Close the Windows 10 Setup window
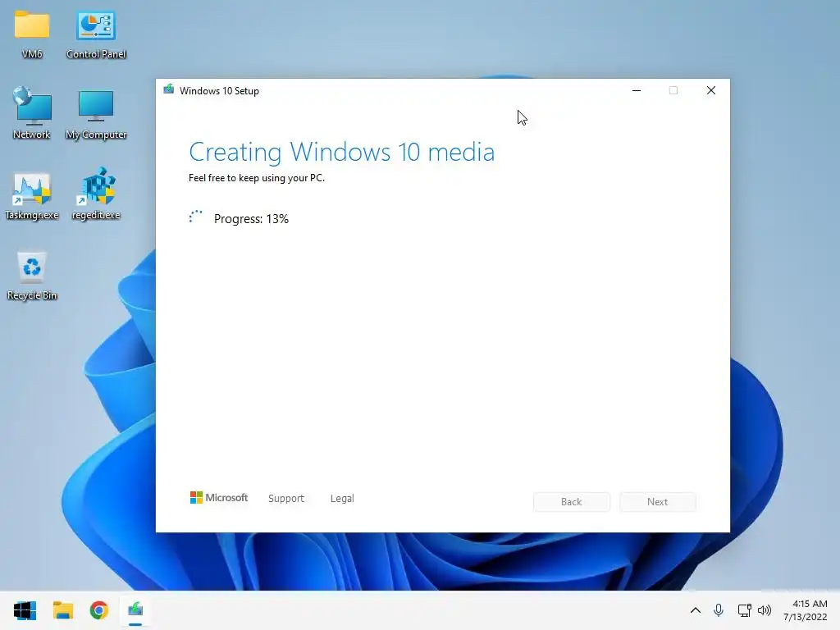840x630 pixels. (711, 90)
